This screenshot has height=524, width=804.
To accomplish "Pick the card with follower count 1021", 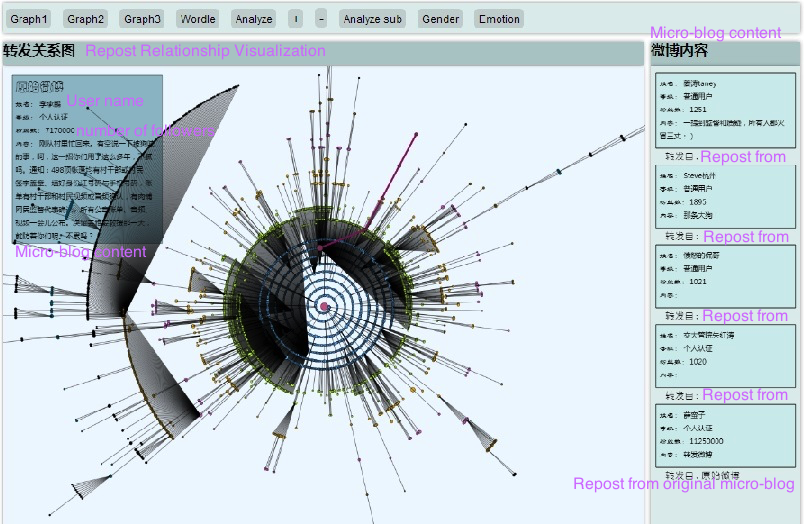I will [x=725, y=276].
